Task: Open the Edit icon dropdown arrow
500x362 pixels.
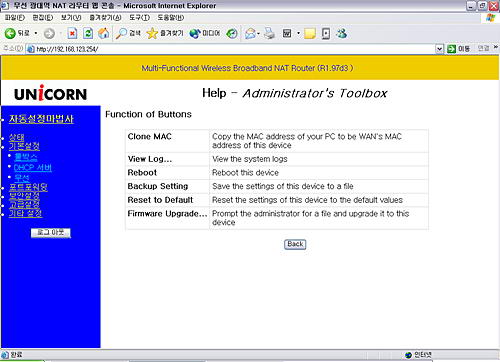Action: coord(298,33)
